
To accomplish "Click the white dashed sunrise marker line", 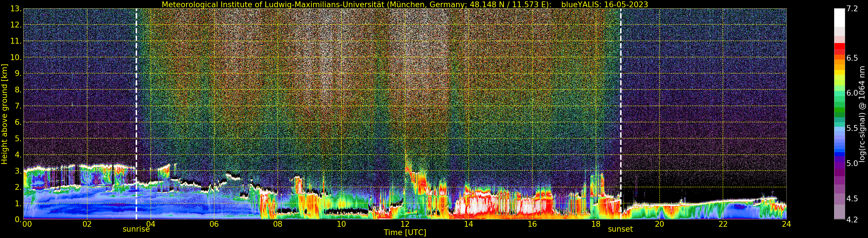I will 136,114.
